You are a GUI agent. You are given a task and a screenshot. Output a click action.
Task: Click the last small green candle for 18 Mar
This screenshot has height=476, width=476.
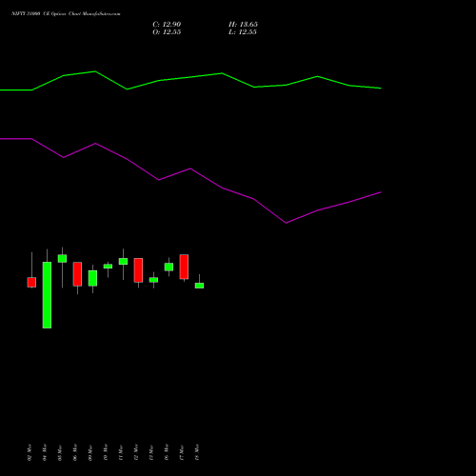coord(199,286)
